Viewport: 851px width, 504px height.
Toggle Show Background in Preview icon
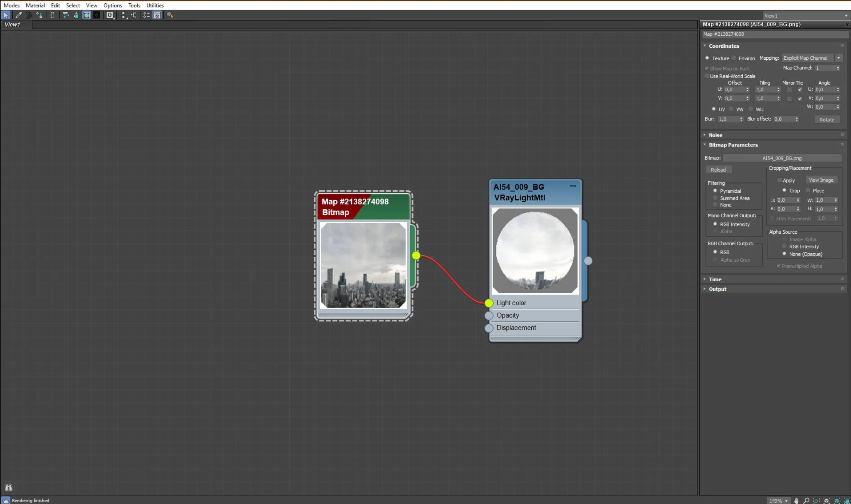[x=97, y=15]
